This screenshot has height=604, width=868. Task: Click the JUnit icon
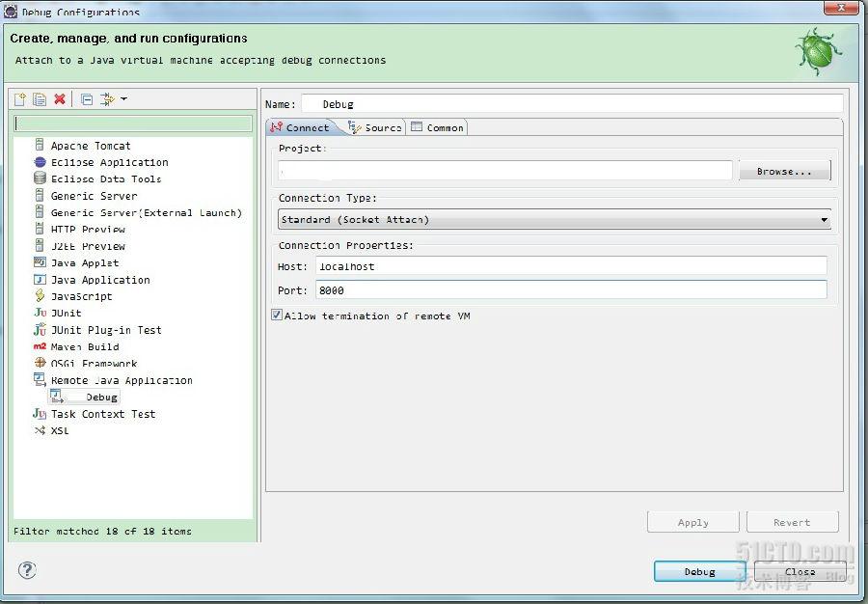click(x=40, y=313)
